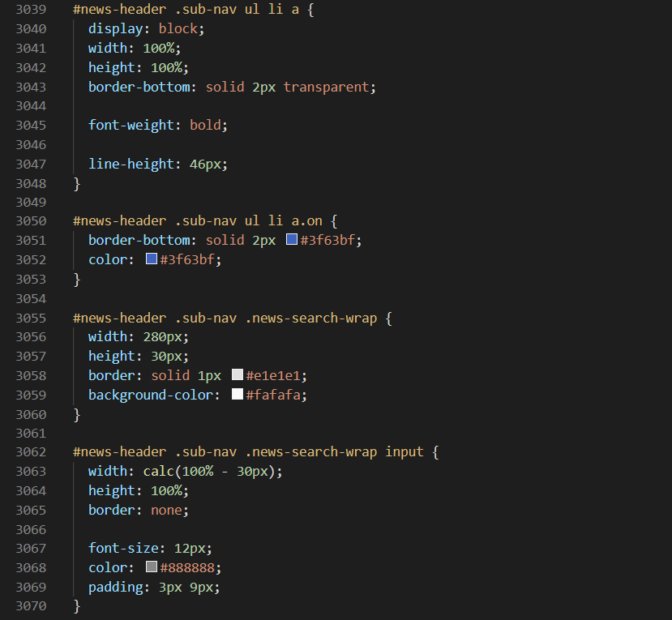Click line number 3058
The height and width of the screenshot is (620, 672).
tap(31, 376)
